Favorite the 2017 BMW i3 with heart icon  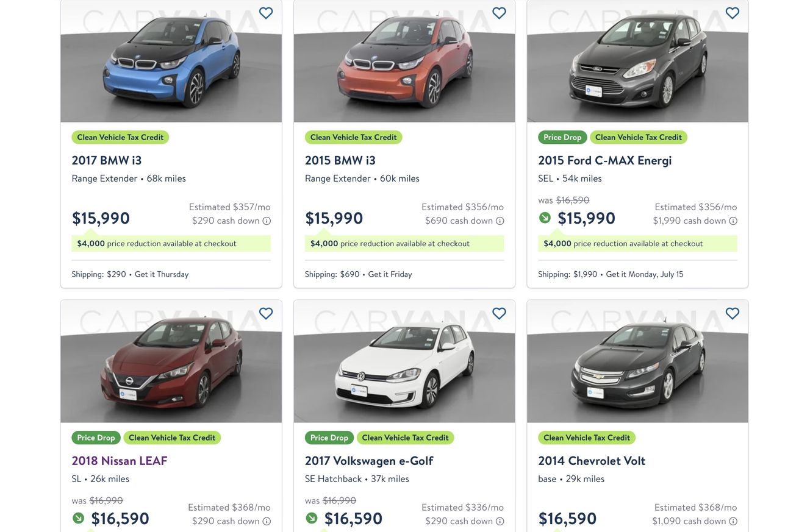(x=266, y=13)
